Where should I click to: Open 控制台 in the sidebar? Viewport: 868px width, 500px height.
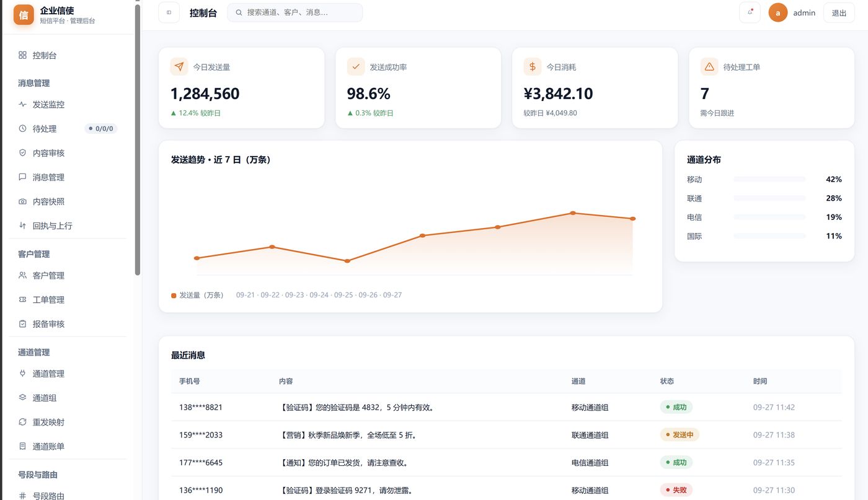(67, 55)
